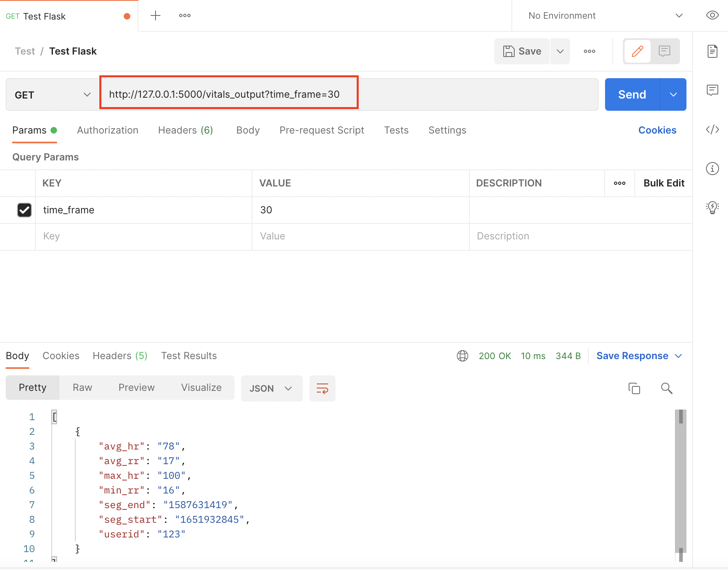Switch to the Tests tab
Image resolution: width=728 pixels, height=570 pixels.
[396, 130]
